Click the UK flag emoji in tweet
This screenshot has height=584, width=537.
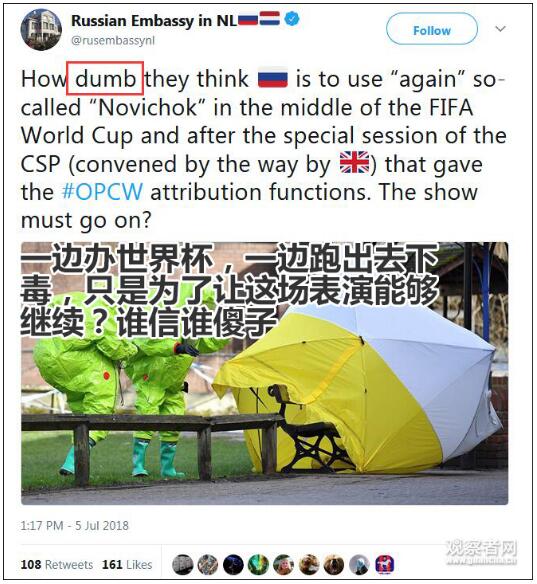354,163
